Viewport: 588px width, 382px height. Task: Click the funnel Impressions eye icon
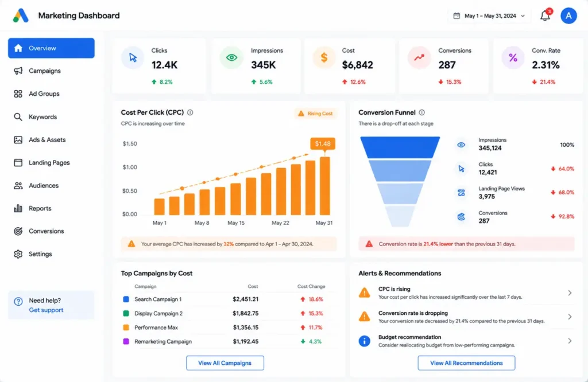(x=461, y=145)
